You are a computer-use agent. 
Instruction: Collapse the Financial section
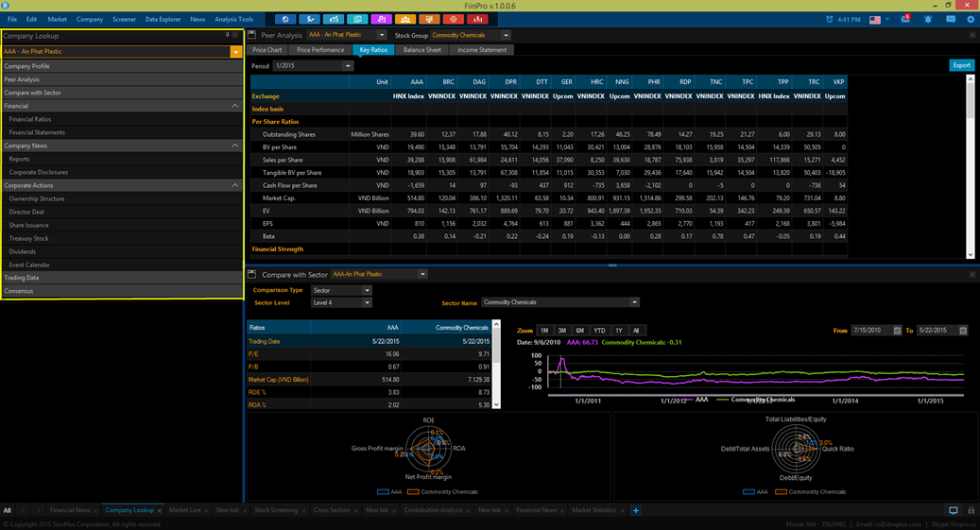[x=235, y=106]
